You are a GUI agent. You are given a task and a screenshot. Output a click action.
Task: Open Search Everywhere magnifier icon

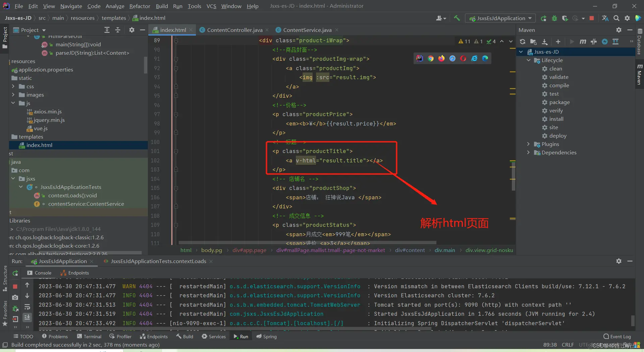616,18
